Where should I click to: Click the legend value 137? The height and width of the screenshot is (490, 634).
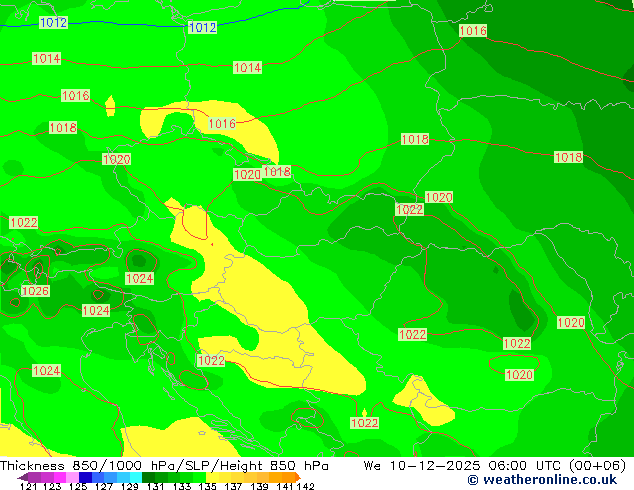pyautogui.click(x=233, y=486)
